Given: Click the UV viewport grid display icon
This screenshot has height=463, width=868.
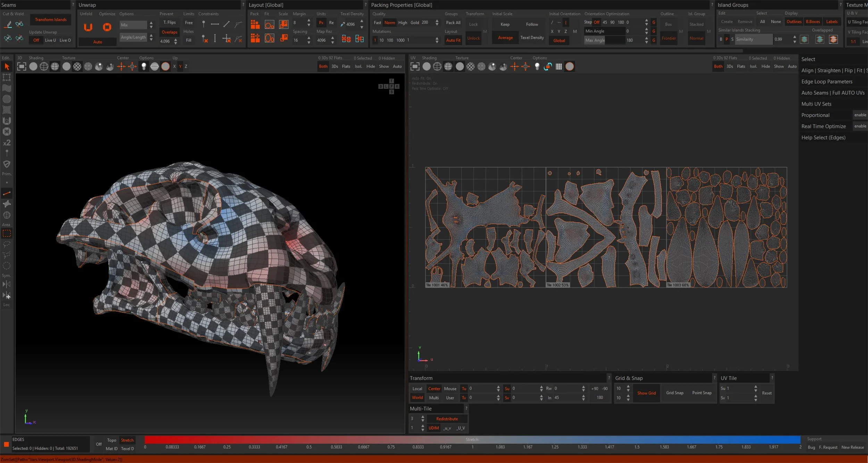Looking at the screenshot, I should (x=559, y=67).
